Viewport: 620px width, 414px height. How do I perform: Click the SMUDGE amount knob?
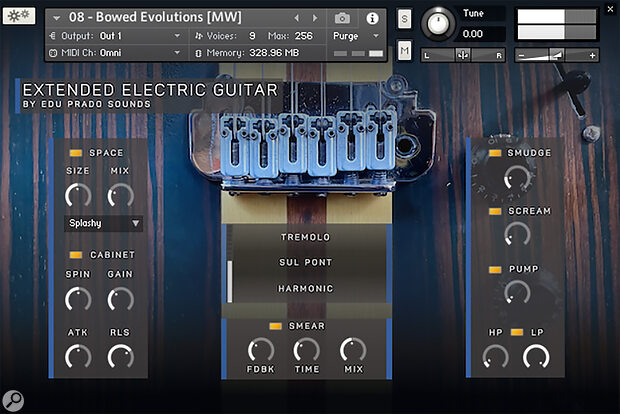coord(517,178)
